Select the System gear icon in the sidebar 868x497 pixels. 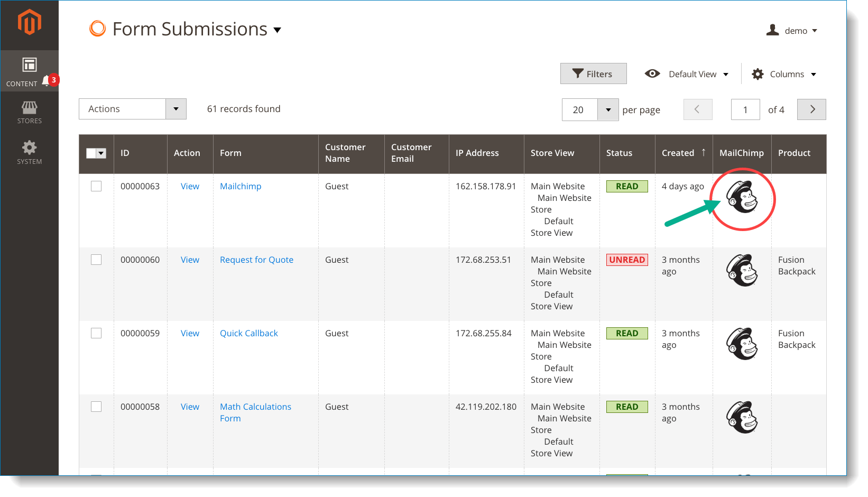click(29, 148)
